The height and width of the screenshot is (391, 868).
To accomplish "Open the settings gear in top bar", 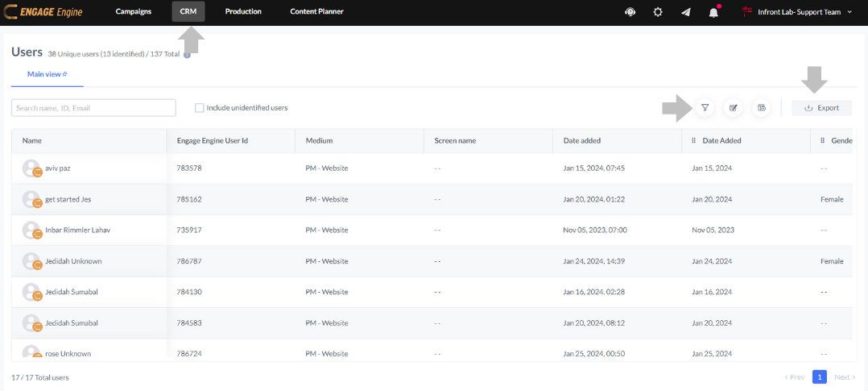I will click(658, 12).
